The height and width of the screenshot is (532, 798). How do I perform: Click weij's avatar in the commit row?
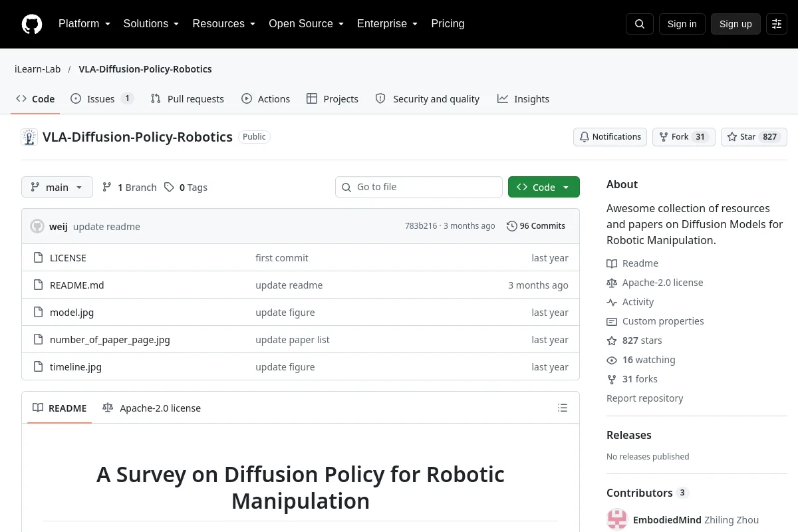tap(37, 226)
